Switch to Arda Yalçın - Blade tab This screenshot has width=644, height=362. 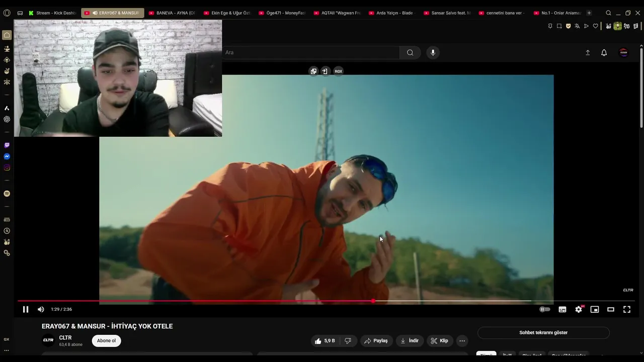pyautogui.click(x=392, y=13)
